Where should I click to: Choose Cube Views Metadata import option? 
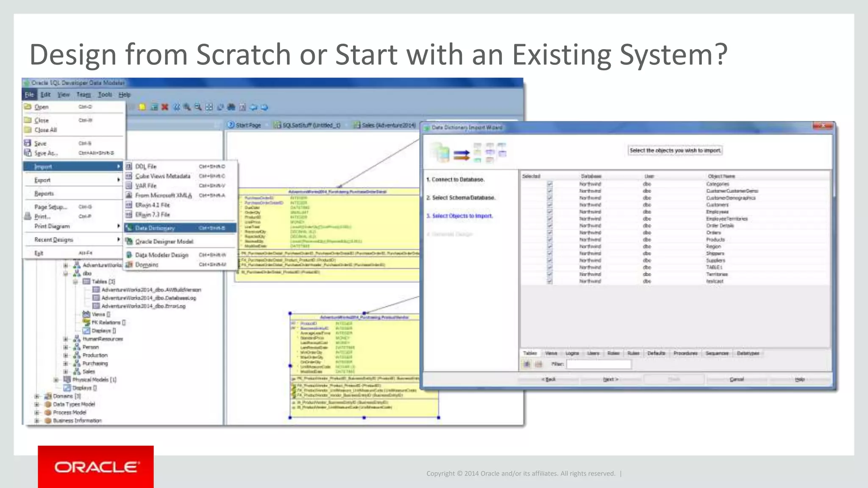180,176
